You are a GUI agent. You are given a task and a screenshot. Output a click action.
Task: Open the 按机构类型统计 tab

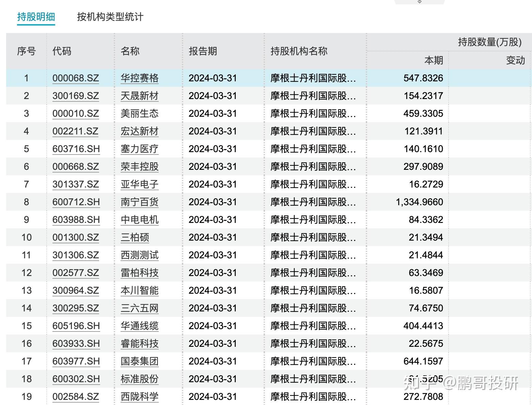pos(110,17)
